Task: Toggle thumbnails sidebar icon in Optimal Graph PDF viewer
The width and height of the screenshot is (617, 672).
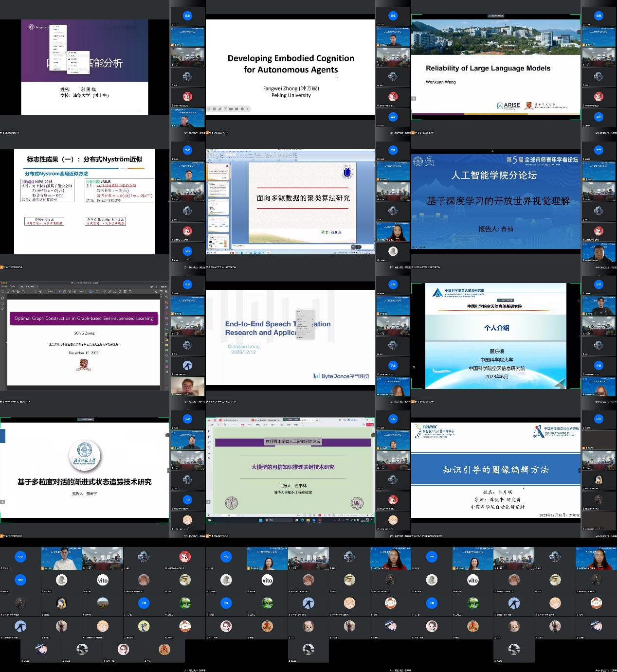Action: [x=3, y=292]
